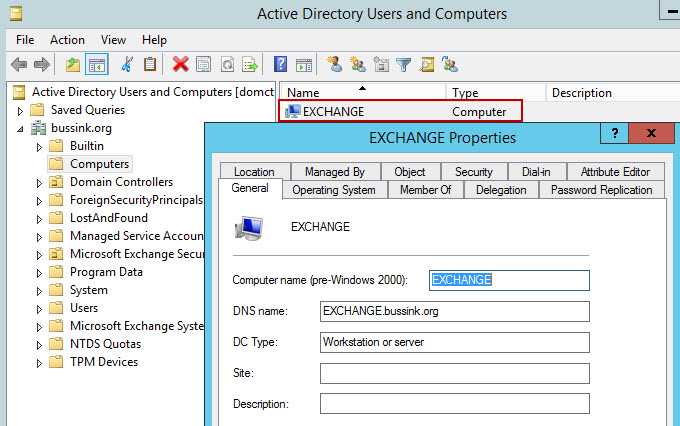Click the Computer name (pre-Windows 2000) field
This screenshot has height=426, width=680.
[x=509, y=280]
